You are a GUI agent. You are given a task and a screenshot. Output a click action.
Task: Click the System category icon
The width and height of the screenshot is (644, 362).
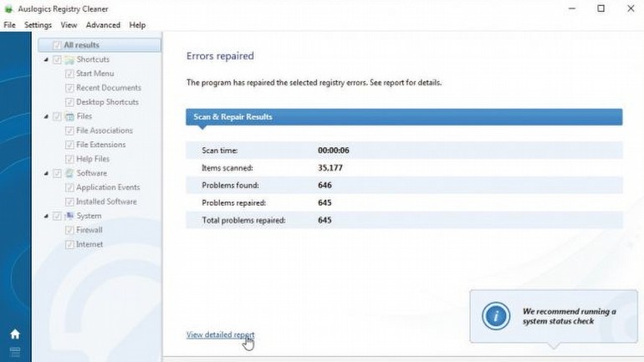(x=69, y=216)
